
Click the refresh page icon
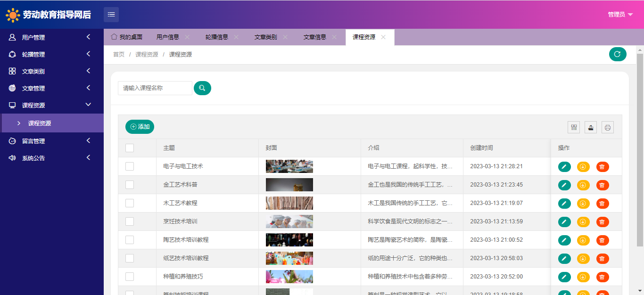[x=618, y=54]
